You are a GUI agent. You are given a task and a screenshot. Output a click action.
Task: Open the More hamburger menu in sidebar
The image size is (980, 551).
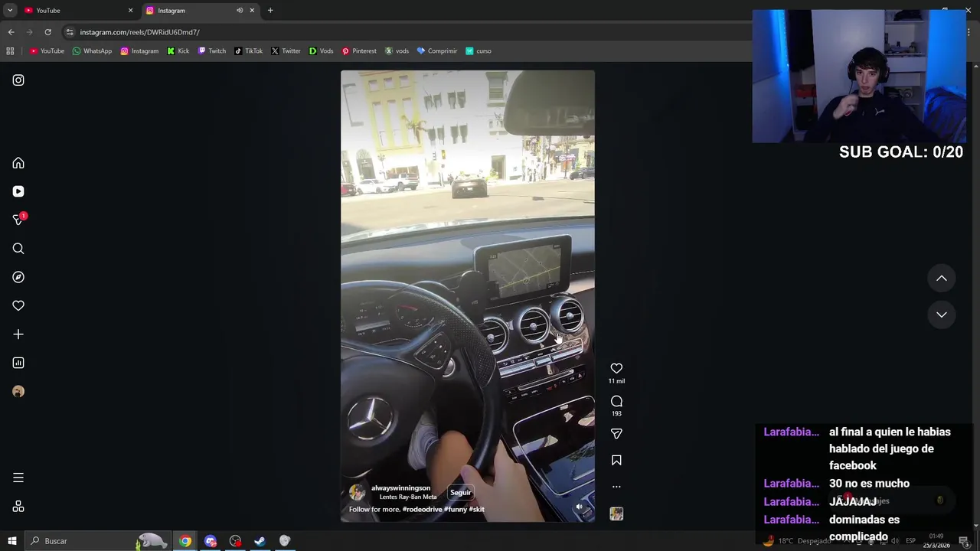coord(18,478)
